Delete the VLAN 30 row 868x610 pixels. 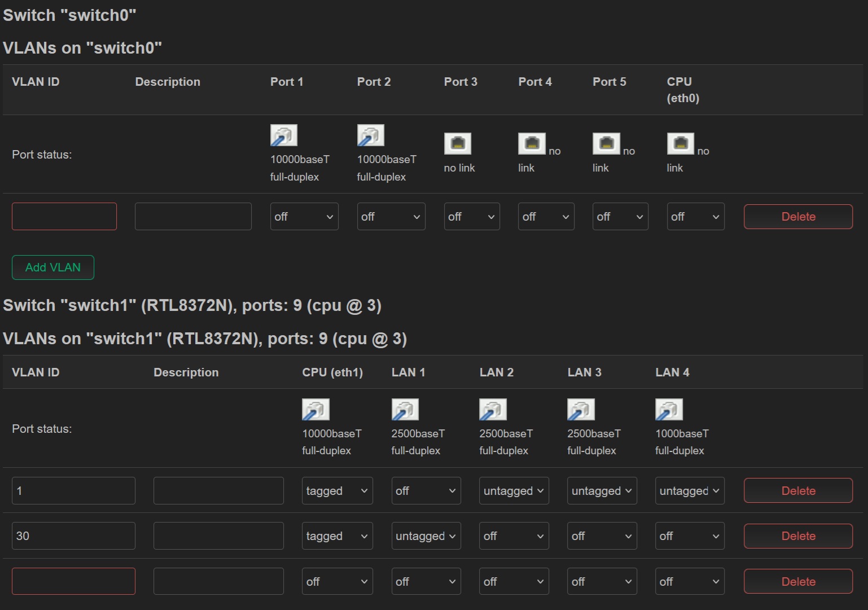click(797, 536)
